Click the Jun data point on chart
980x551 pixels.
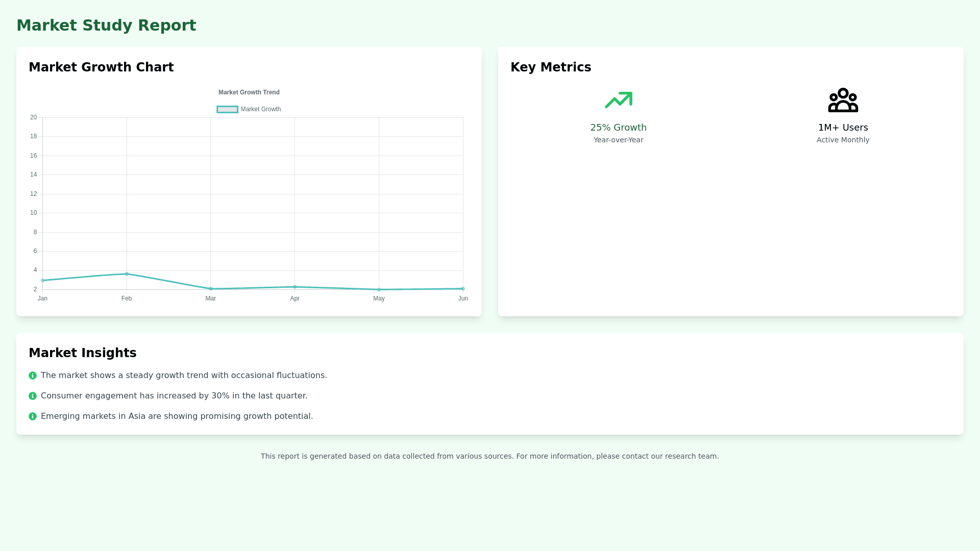(463, 289)
